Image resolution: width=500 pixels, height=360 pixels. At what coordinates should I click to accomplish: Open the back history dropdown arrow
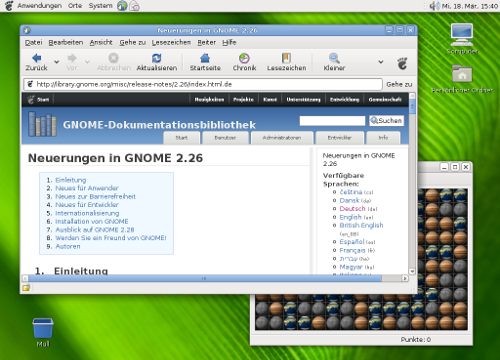tap(57, 62)
